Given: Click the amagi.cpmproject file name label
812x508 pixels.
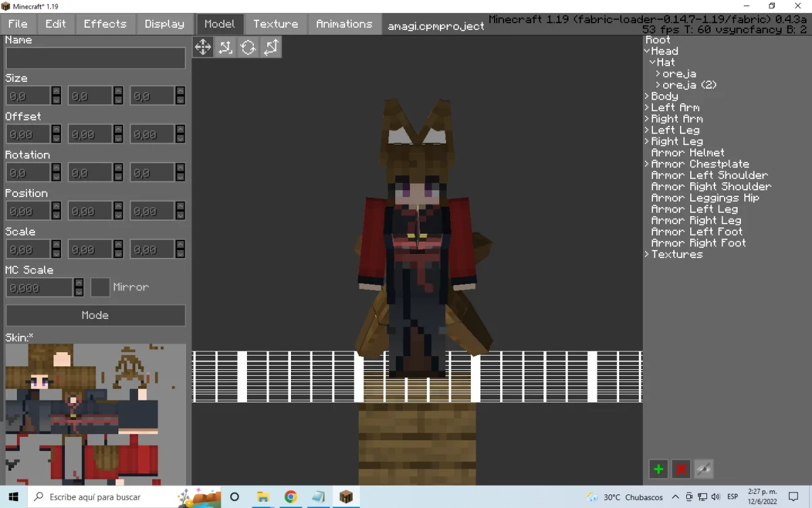Looking at the screenshot, I should coord(436,26).
